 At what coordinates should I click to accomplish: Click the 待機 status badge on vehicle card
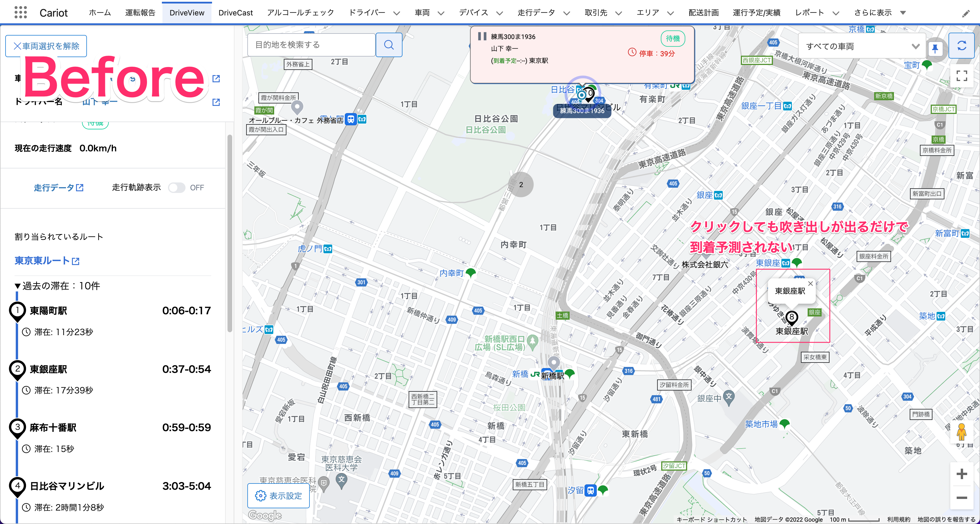click(x=673, y=38)
